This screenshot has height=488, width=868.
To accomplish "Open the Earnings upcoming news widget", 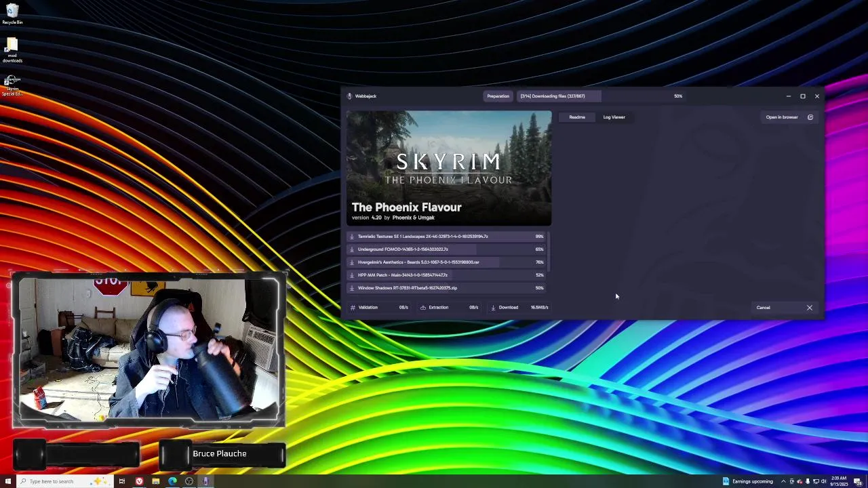I will 747,481.
